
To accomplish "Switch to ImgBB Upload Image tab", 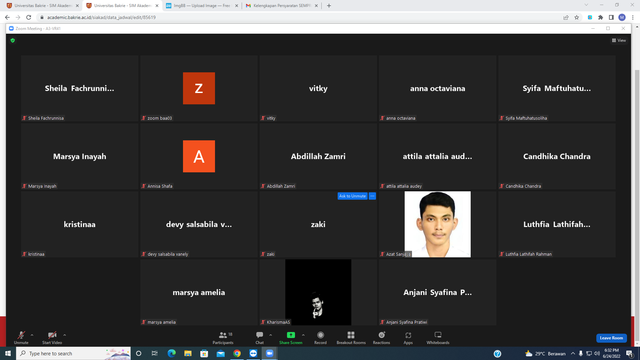I will [202, 6].
